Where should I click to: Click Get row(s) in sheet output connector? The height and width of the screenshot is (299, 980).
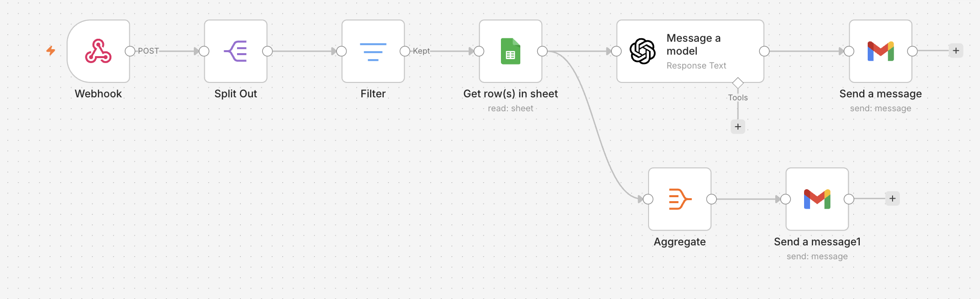(542, 51)
